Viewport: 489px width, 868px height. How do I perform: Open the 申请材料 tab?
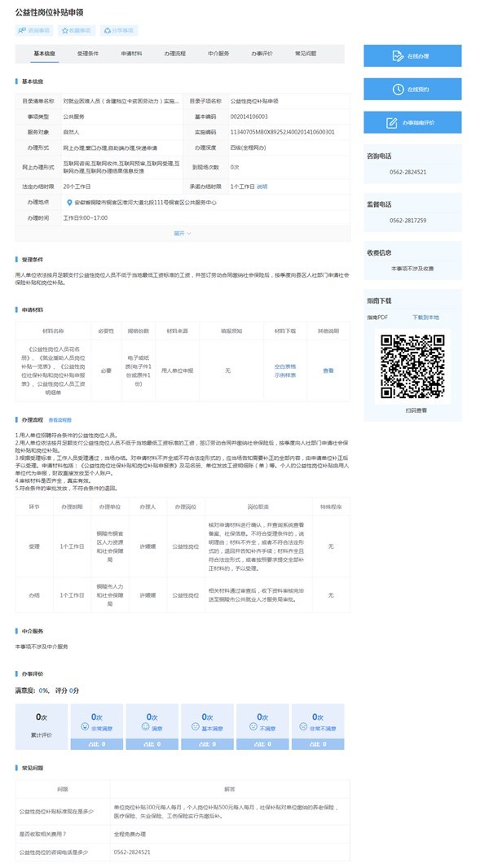pos(131,54)
